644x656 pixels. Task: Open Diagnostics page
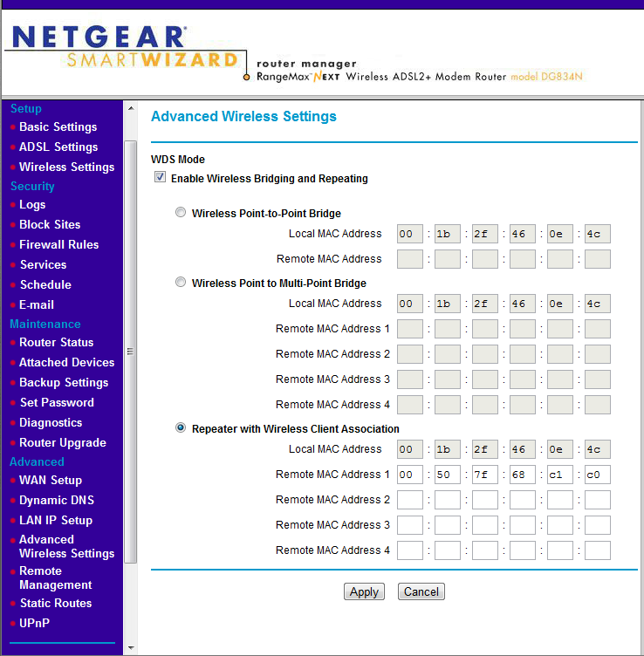[x=51, y=422]
